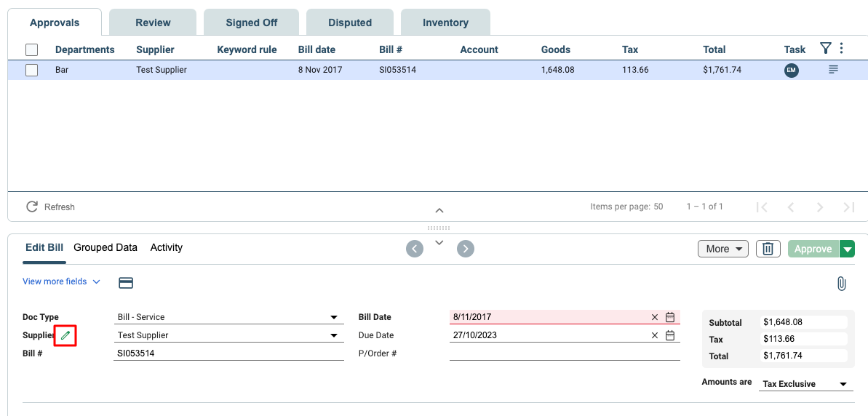The height and width of the screenshot is (416, 868).
Task: Clear the Due Date with the X icon
Action: (x=654, y=335)
